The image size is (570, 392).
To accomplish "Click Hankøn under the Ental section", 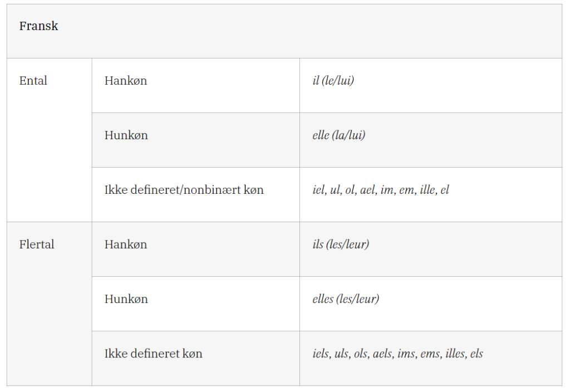I will [126, 81].
